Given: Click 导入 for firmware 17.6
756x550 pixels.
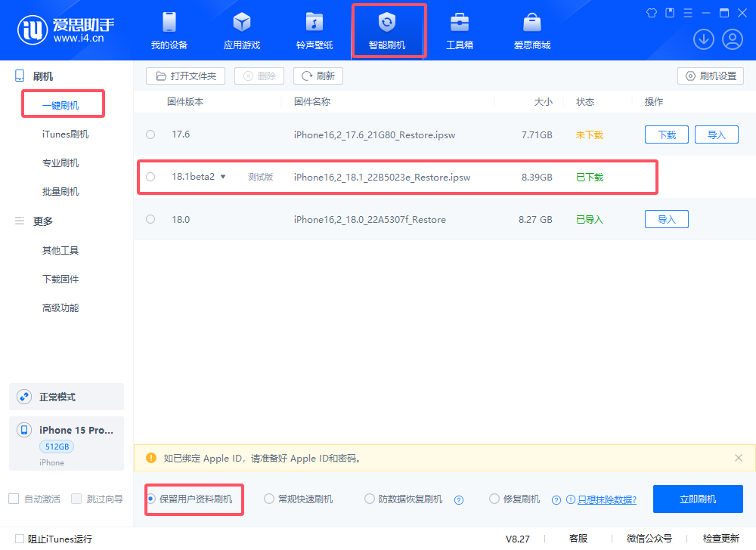Looking at the screenshot, I should (717, 134).
